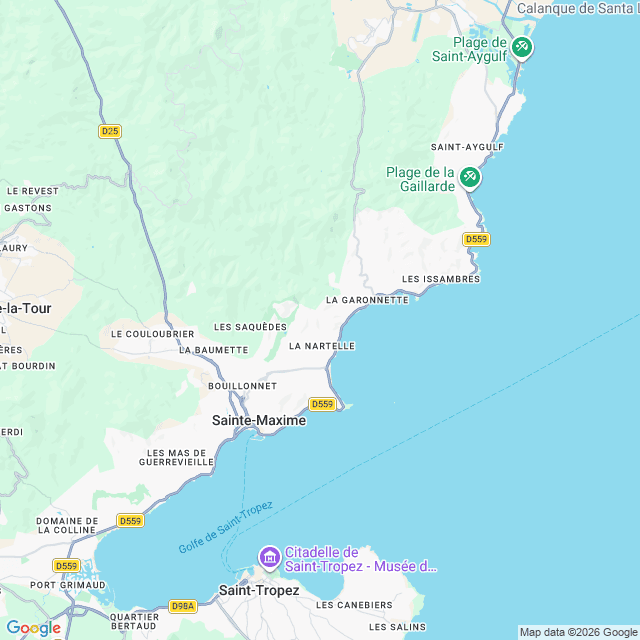Click the D25 road shield
This screenshot has width=640, height=640.
(110, 131)
